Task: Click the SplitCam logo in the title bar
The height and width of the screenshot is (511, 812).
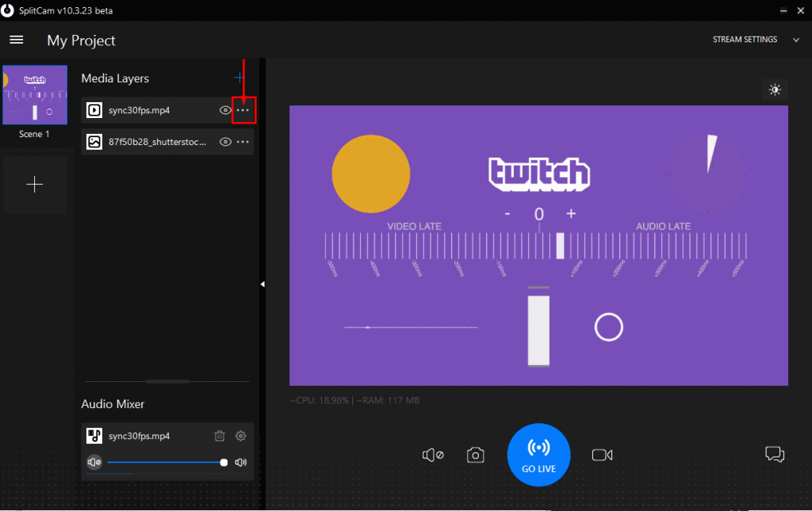Action: (7, 10)
